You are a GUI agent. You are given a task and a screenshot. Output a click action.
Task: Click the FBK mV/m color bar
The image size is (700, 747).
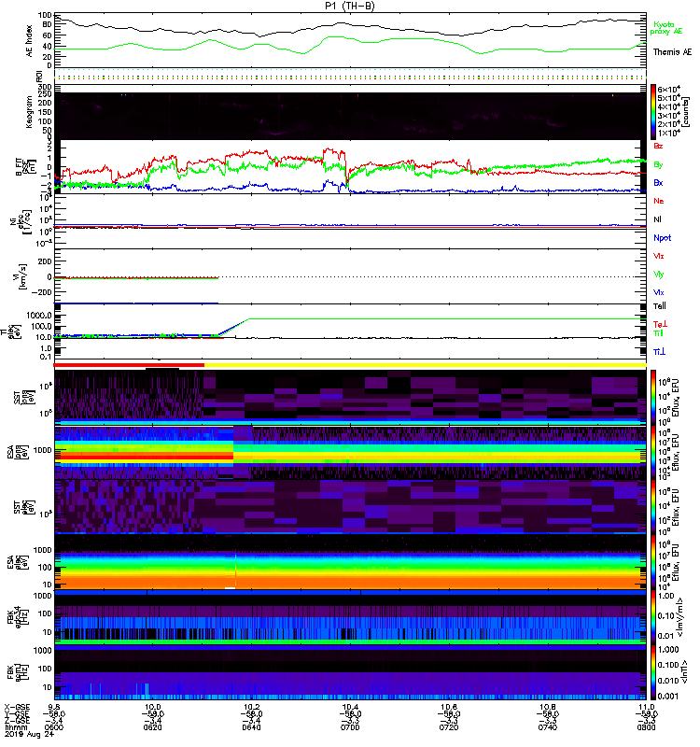pos(653,616)
